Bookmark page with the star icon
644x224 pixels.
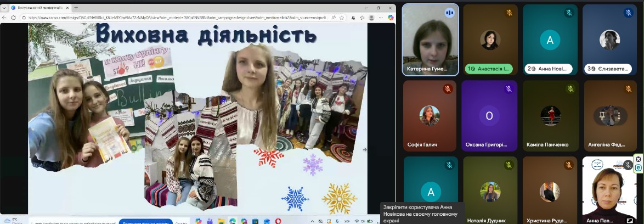342,18
